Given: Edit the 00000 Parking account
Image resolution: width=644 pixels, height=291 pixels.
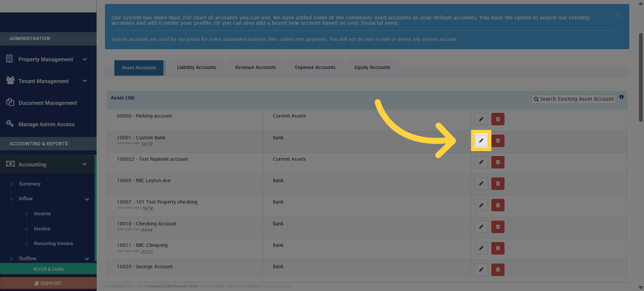Looking at the screenshot, I should (481, 119).
